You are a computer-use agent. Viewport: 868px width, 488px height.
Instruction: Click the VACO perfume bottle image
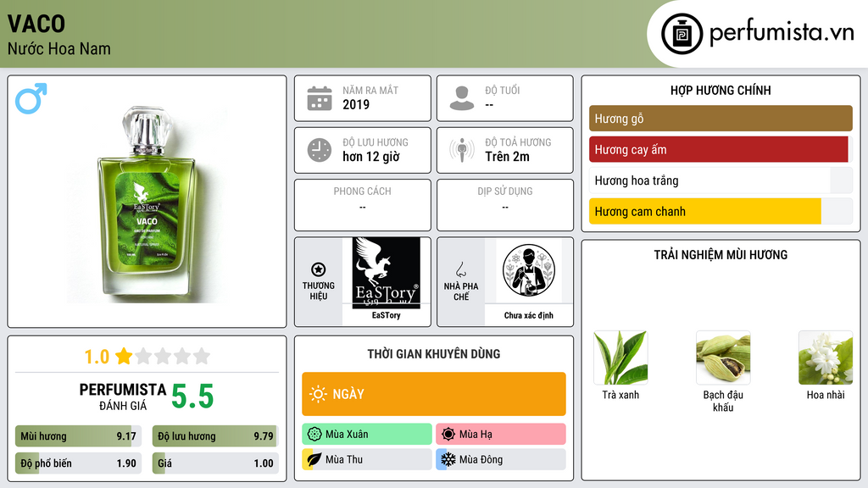pyautogui.click(x=147, y=204)
